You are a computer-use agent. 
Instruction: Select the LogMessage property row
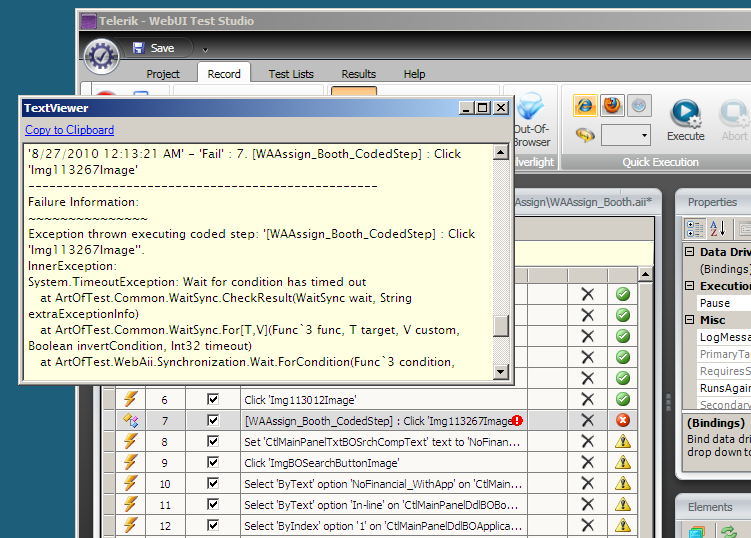[x=724, y=337]
